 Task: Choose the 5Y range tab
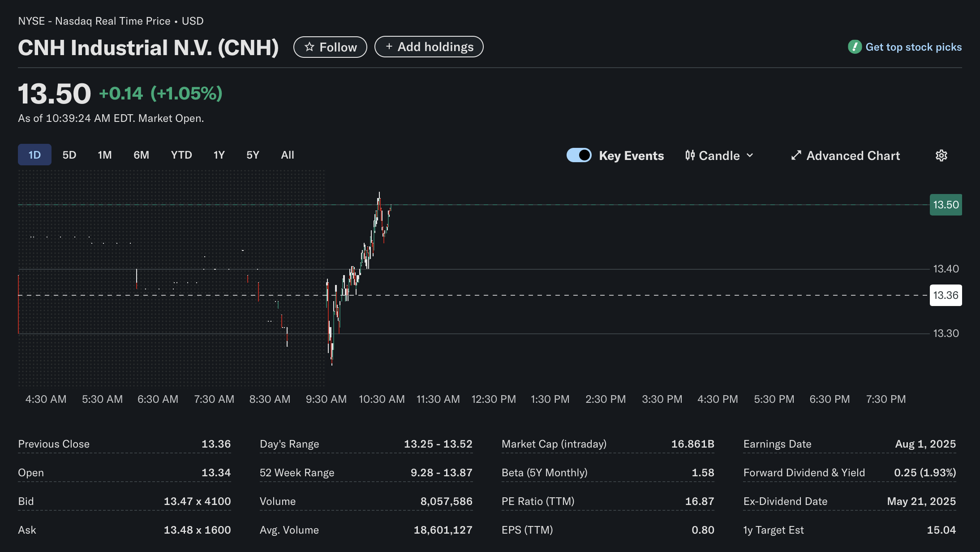(253, 155)
